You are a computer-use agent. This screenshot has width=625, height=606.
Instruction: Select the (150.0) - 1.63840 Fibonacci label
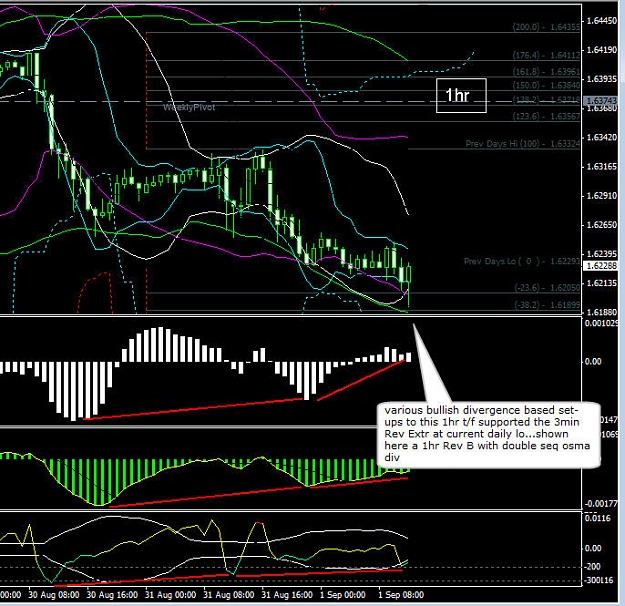[546, 85]
